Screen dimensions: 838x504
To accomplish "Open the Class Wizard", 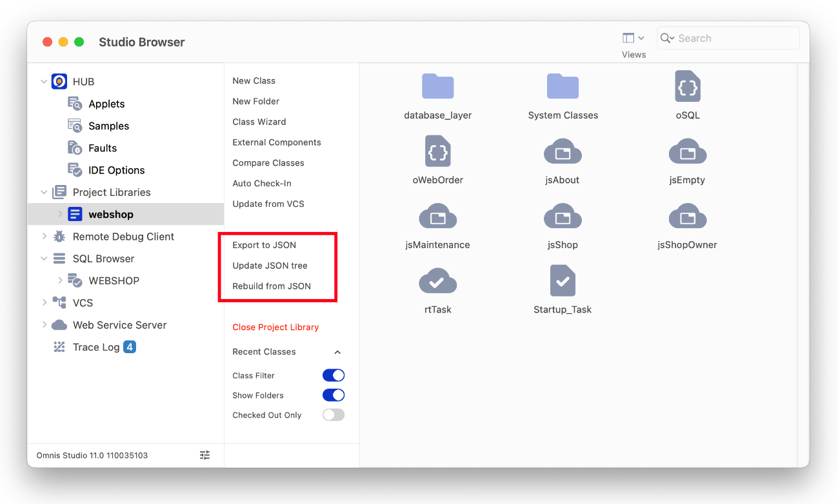I will pyautogui.click(x=259, y=122).
